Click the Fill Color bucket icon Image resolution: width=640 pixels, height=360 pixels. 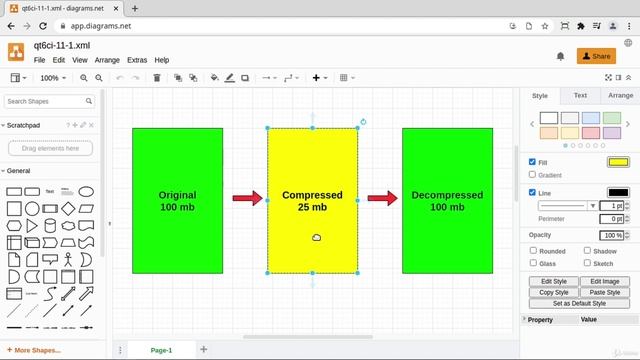214,78
